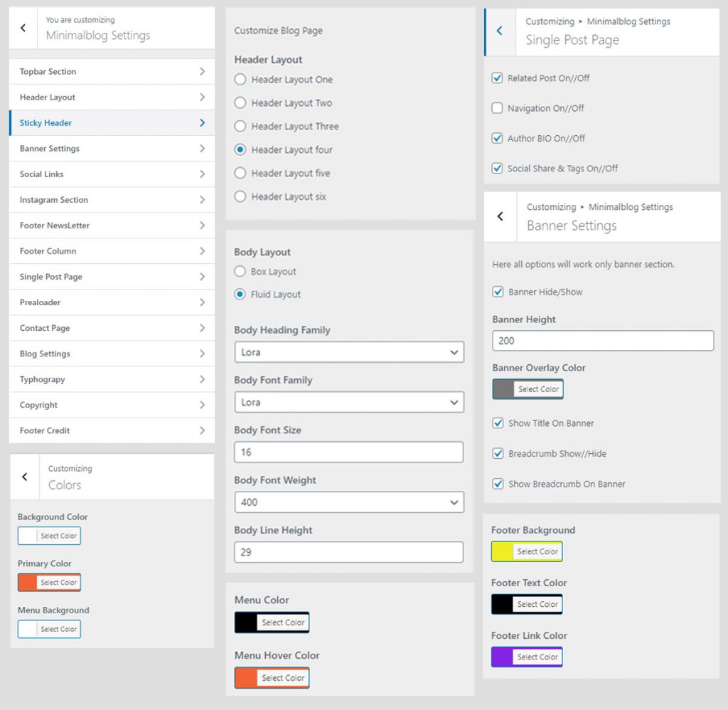The height and width of the screenshot is (710, 728).
Task: Enable Navigation On/Off checkbox
Action: coord(497,108)
